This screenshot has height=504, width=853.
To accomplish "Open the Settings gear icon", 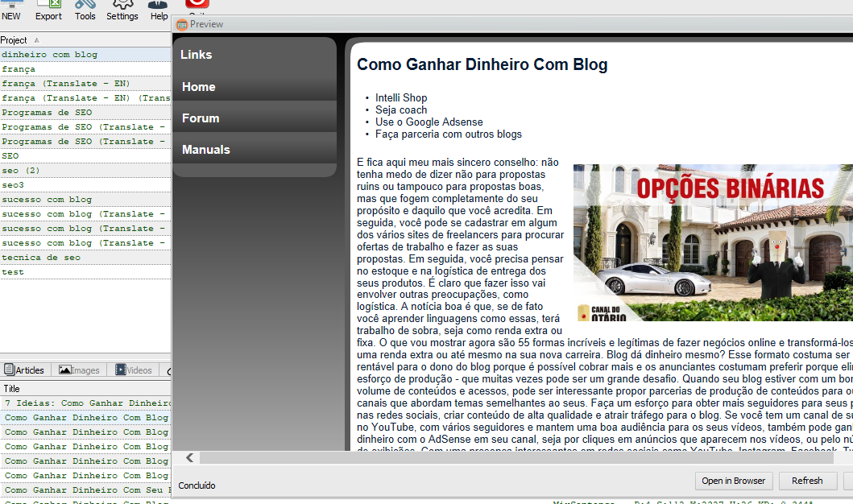I will pyautogui.click(x=122, y=4).
